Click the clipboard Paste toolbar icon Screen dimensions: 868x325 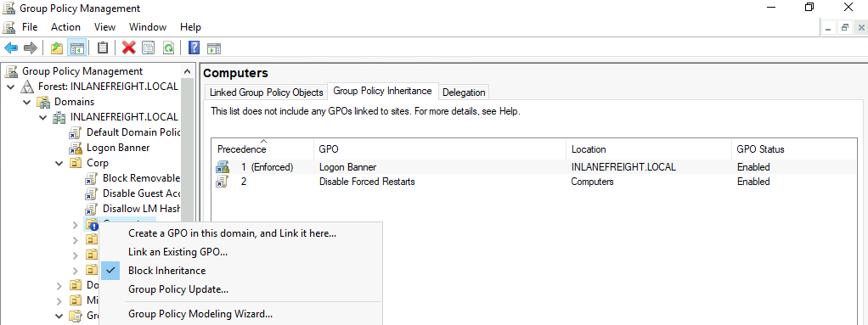tap(103, 48)
